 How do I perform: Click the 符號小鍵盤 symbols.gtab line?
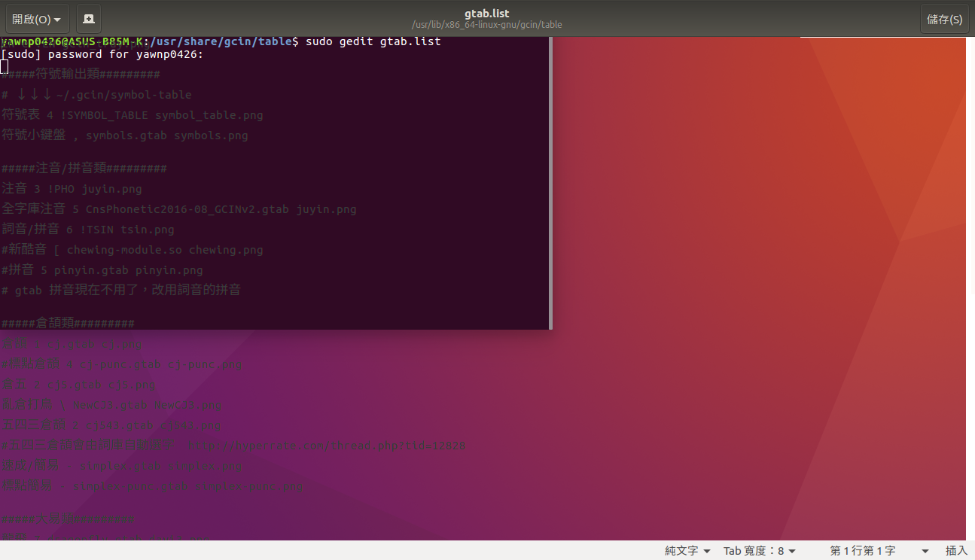pos(125,135)
